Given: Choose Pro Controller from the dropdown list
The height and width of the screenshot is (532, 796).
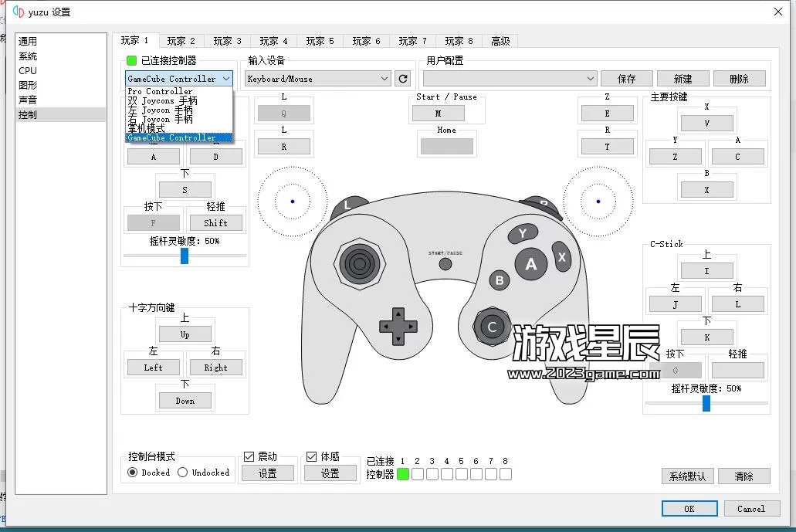Looking at the screenshot, I should (160, 91).
